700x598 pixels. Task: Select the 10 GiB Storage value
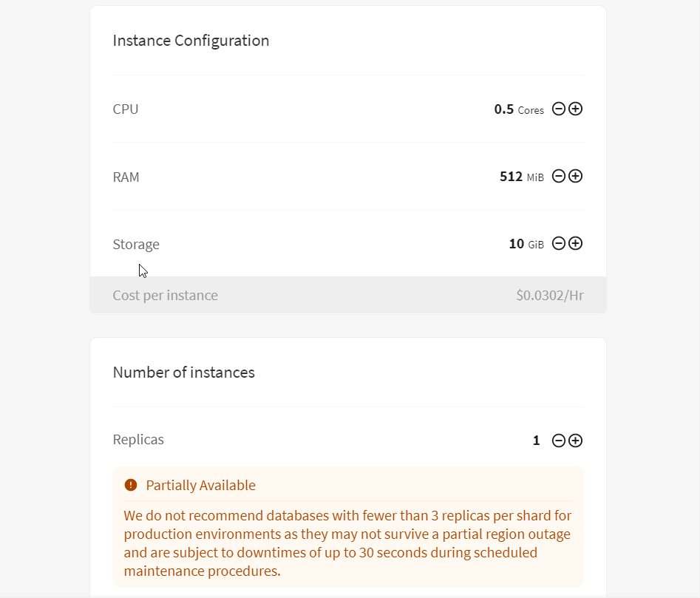coord(526,244)
